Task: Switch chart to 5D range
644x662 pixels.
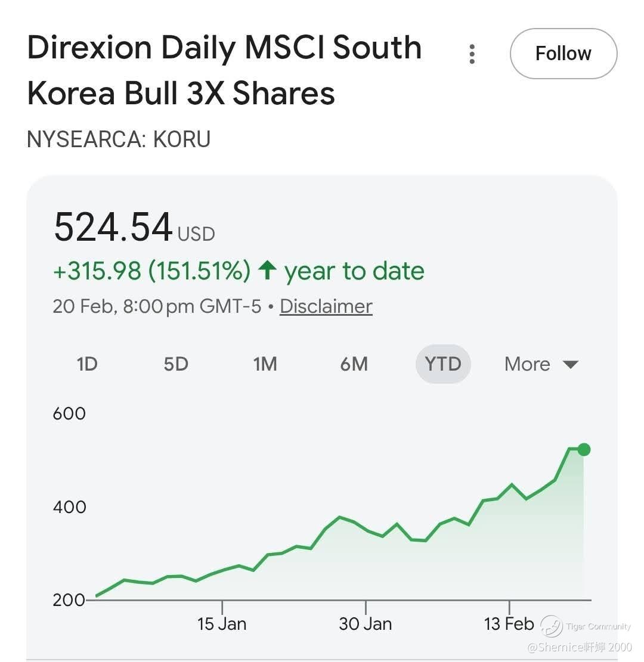Action: tap(176, 363)
